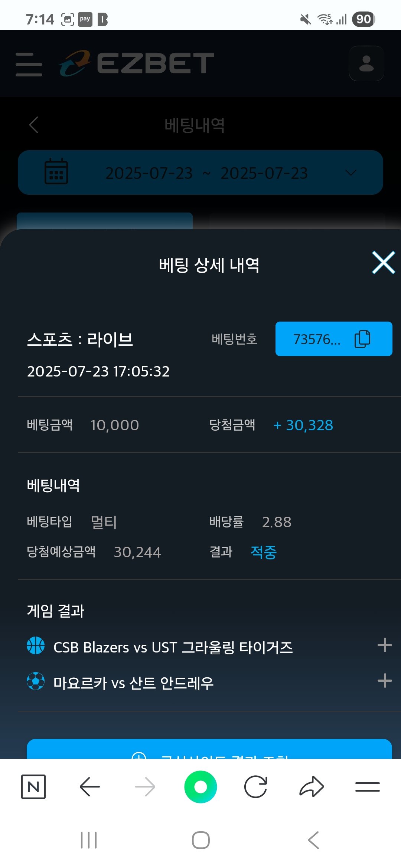Click the calendar icon

(x=56, y=171)
